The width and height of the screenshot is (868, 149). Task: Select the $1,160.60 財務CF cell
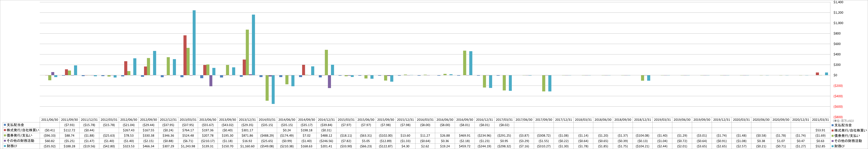coord(247,146)
